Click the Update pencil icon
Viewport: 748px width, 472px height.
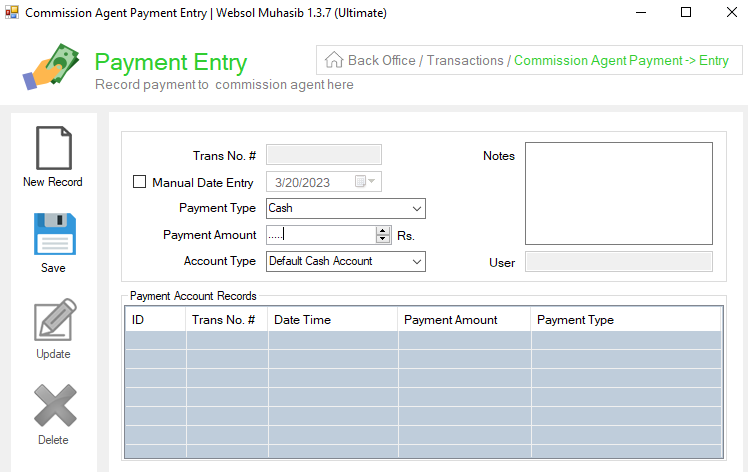[55, 319]
